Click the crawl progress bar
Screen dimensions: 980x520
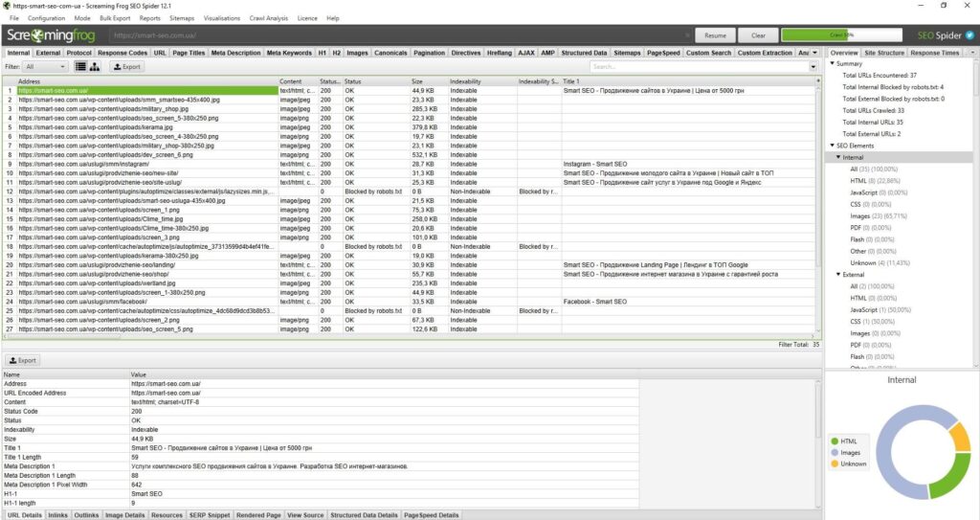pyautogui.click(x=841, y=35)
